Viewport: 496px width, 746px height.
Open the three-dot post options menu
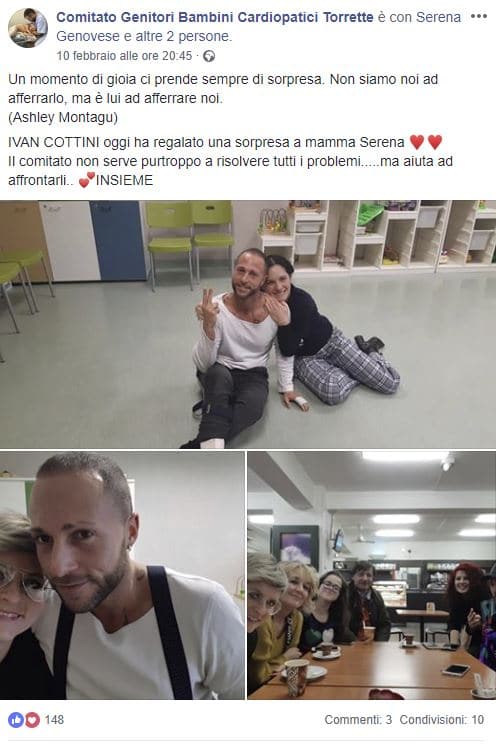(x=478, y=16)
